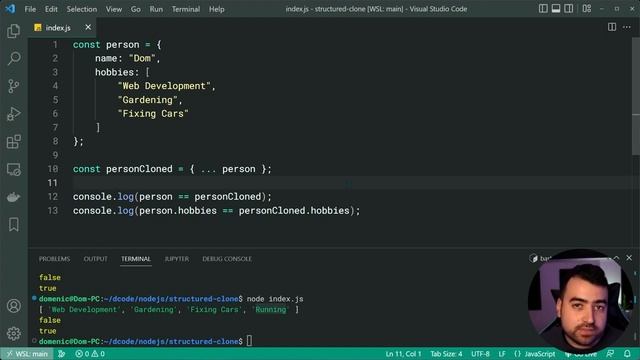Open the Go menu
The width and height of the screenshot is (640, 360).
(136, 9)
